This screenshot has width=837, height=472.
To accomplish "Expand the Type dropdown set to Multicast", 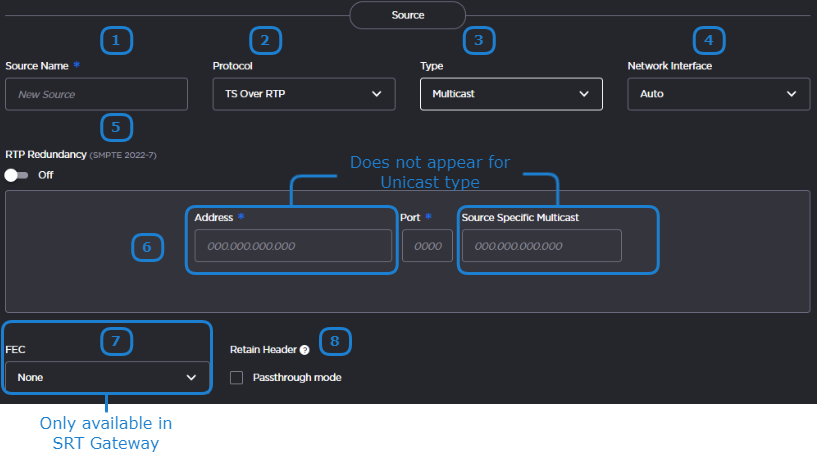I will pyautogui.click(x=511, y=94).
